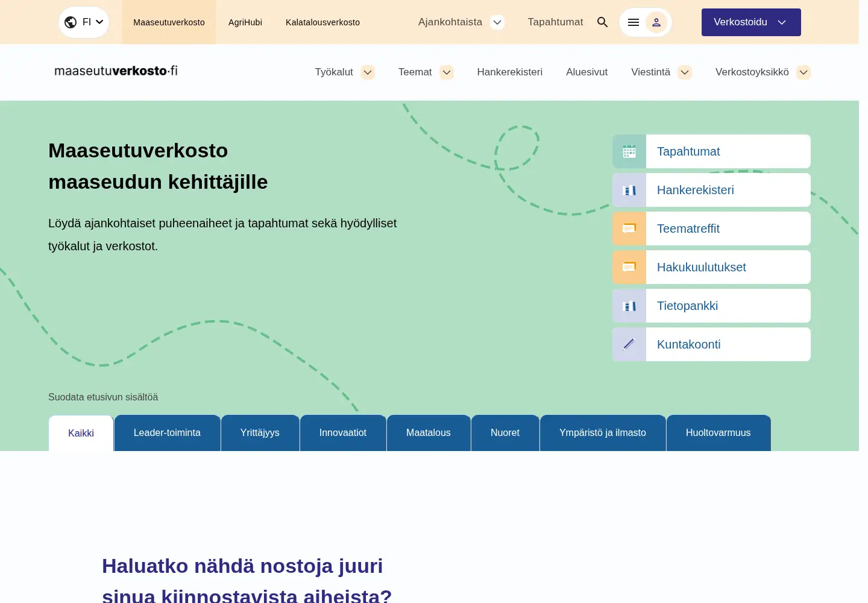Open the Tapahtumat quick link card
The width and height of the screenshot is (868, 603).
click(711, 151)
